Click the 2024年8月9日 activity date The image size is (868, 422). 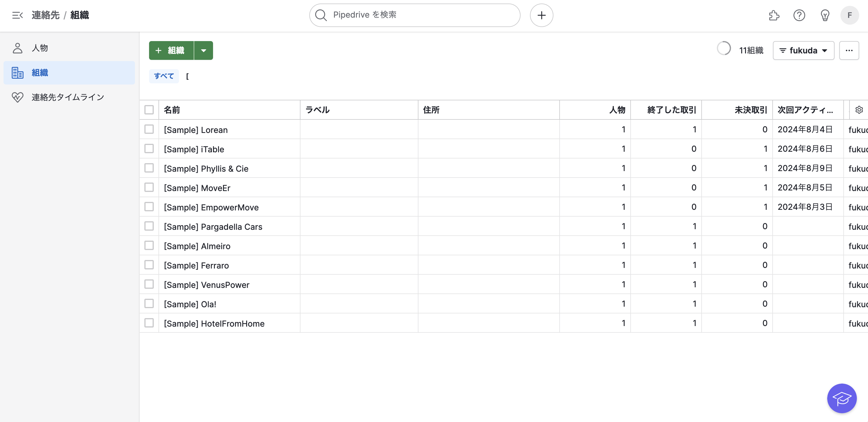[x=805, y=168]
